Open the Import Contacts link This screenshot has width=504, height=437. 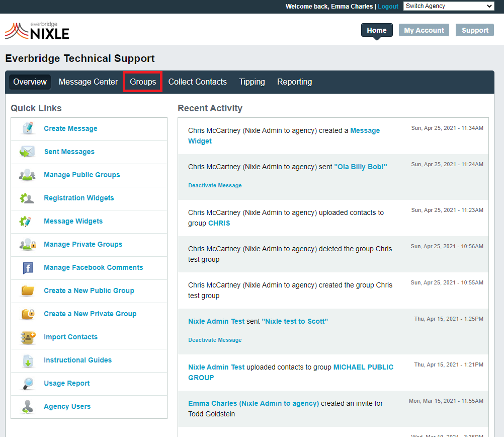point(70,337)
